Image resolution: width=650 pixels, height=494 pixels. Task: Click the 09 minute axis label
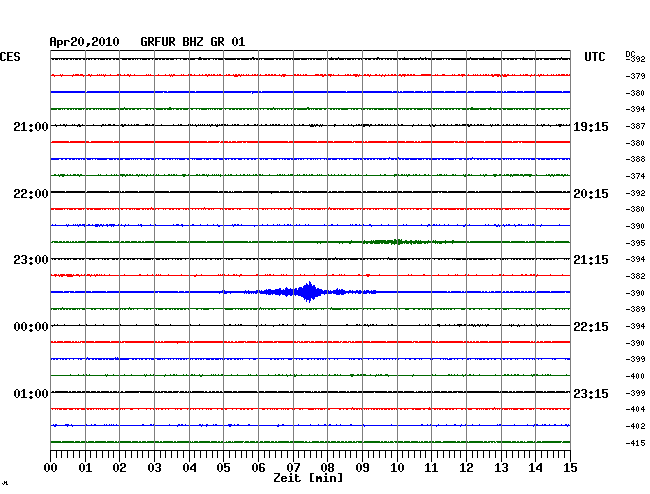tap(362, 468)
